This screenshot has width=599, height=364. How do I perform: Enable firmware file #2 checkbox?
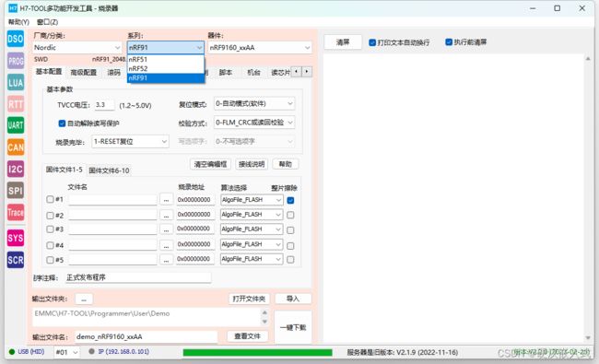pyautogui.click(x=50, y=216)
